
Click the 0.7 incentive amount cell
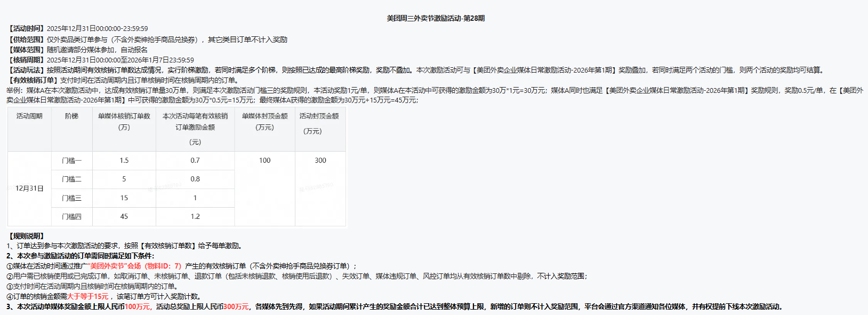click(195, 161)
